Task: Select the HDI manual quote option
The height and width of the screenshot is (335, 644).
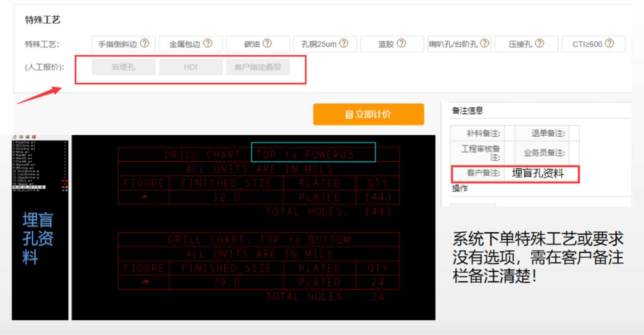Action: point(191,67)
